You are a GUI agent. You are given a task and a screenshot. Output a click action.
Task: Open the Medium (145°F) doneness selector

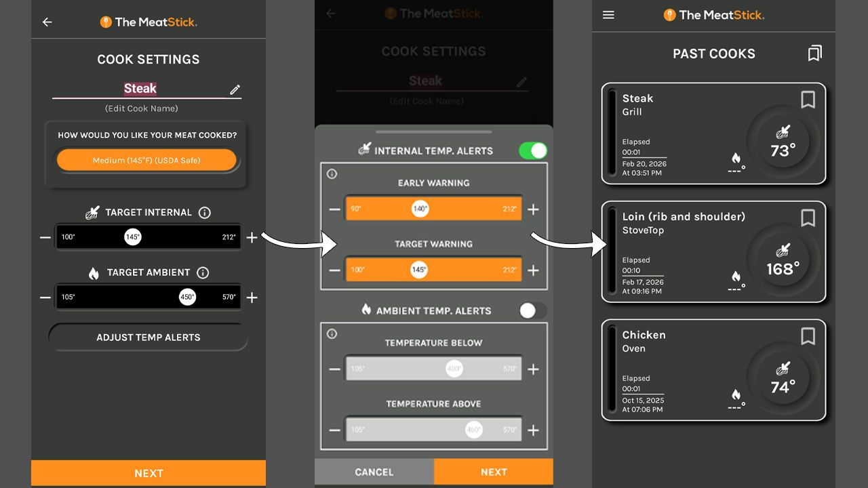(x=146, y=161)
